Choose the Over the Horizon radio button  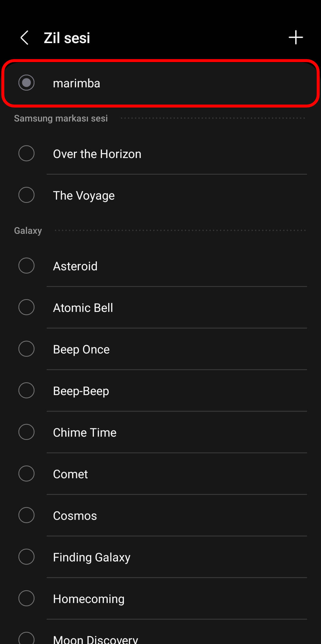pyautogui.click(x=26, y=153)
